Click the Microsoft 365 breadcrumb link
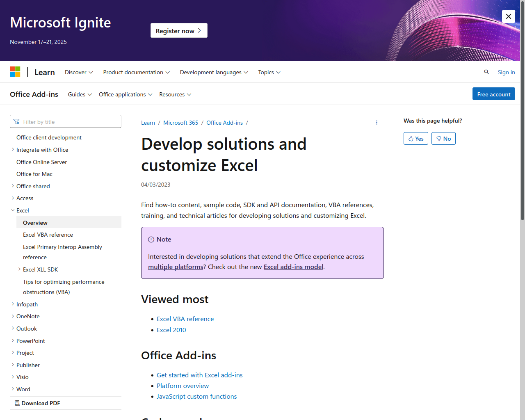The height and width of the screenshot is (420, 525). tap(180, 123)
